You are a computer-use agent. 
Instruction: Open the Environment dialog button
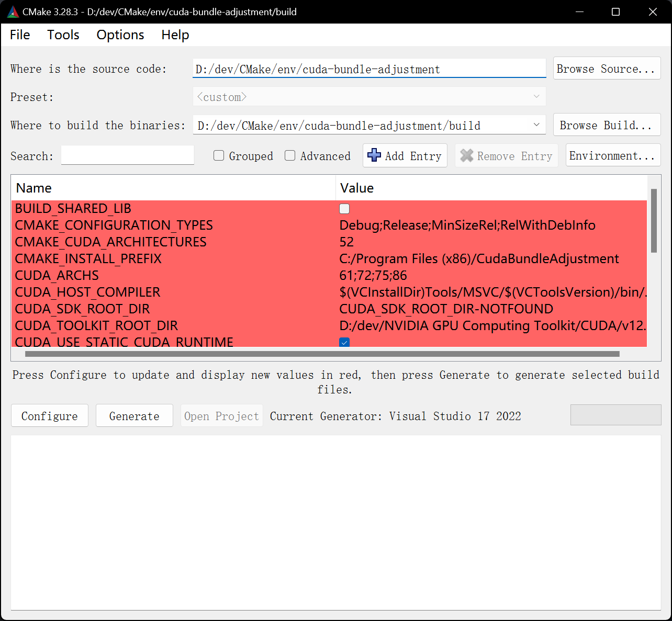613,155
